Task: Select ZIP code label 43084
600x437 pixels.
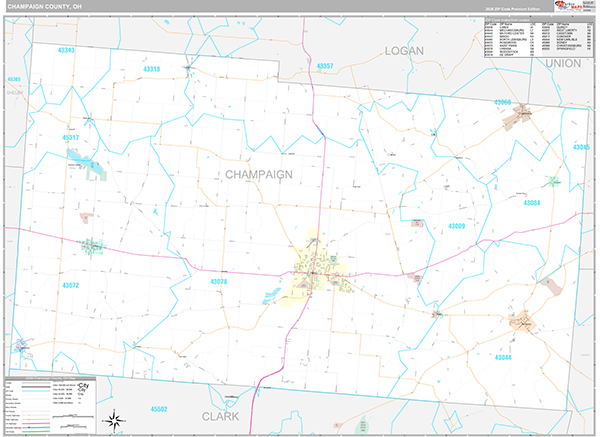Action: (x=532, y=203)
